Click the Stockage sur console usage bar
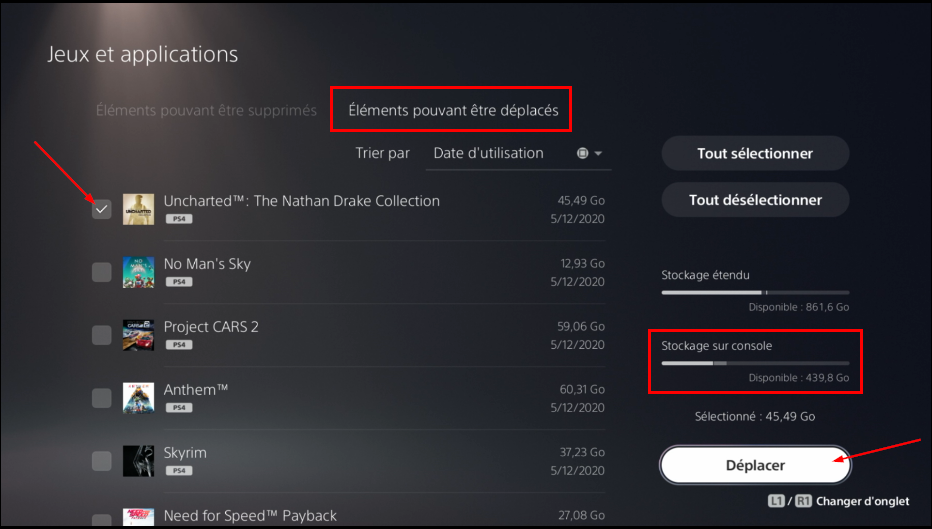Image resolution: width=932 pixels, height=529 pixels. pyautogui.click(x=755, y=363)
